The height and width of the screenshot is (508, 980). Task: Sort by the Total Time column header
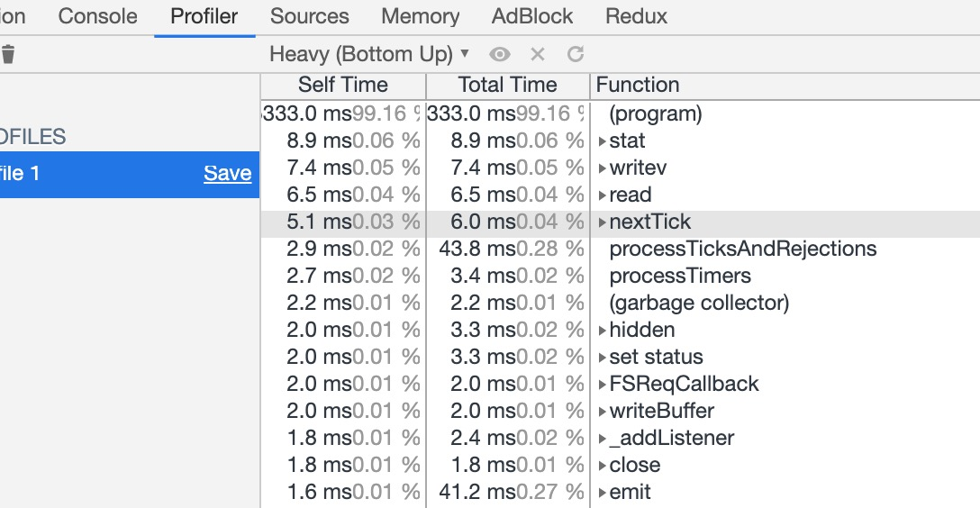[507, 86]
